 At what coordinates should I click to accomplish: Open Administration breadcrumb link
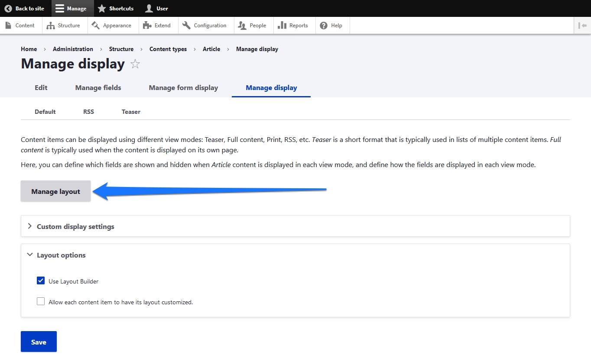click(x=73, y=49)
